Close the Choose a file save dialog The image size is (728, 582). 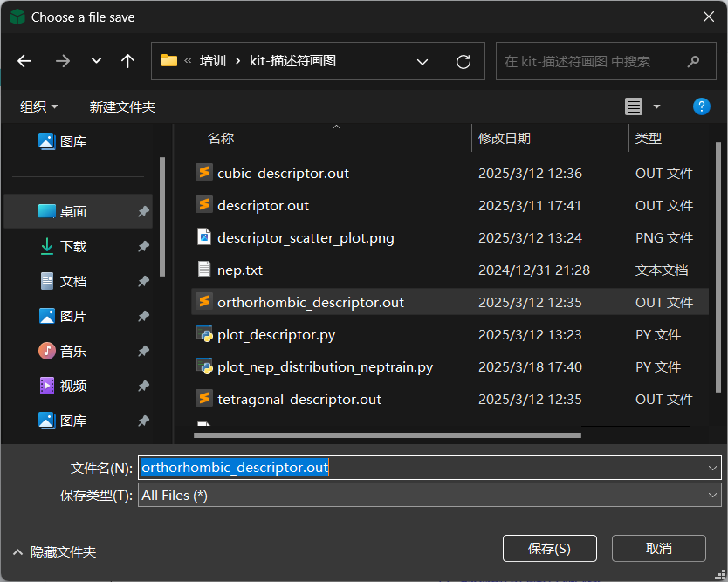click(709, 17)
